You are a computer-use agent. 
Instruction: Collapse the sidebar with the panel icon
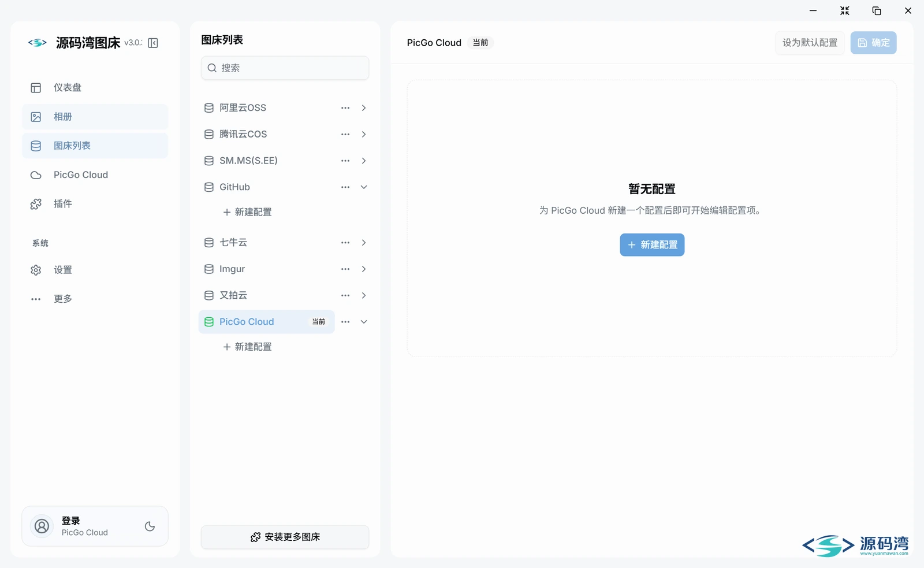[153, 43]
